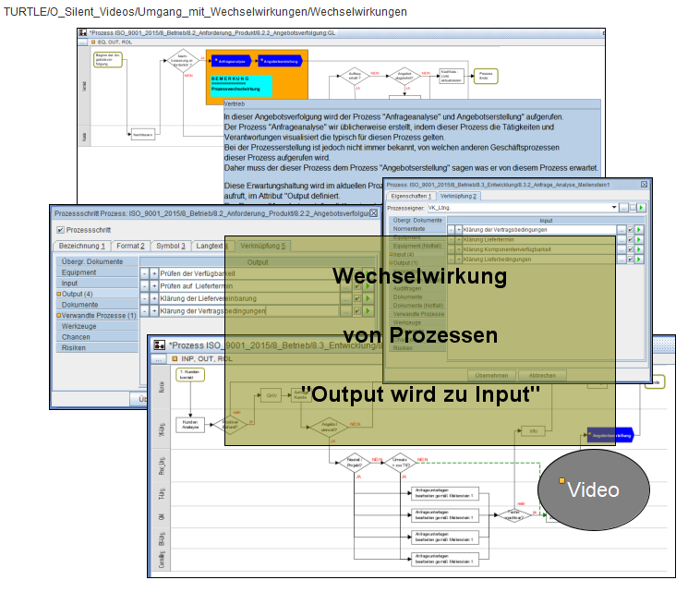Click the ellipsis button beside INP, OUT, ROL
This screenshot has height=592, width=700.
(158, 359)
